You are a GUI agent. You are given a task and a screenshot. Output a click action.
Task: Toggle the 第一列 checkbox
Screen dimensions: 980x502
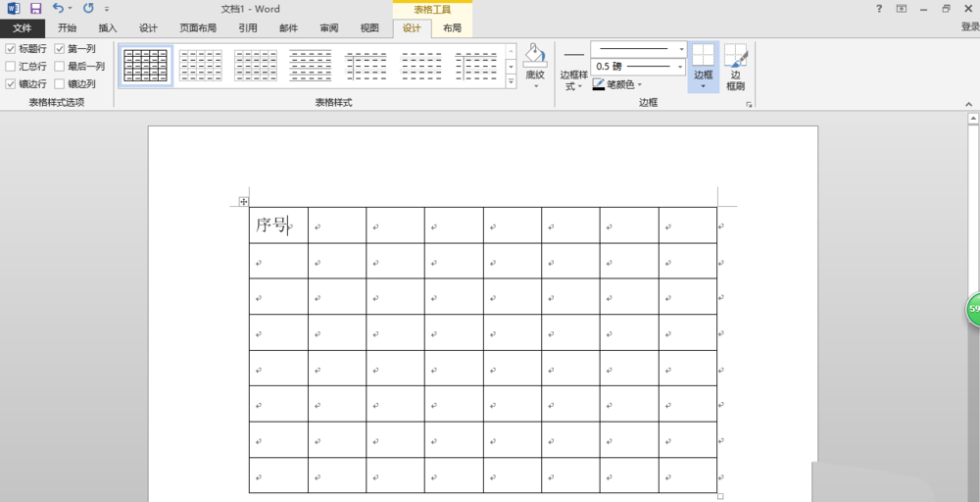60,49
